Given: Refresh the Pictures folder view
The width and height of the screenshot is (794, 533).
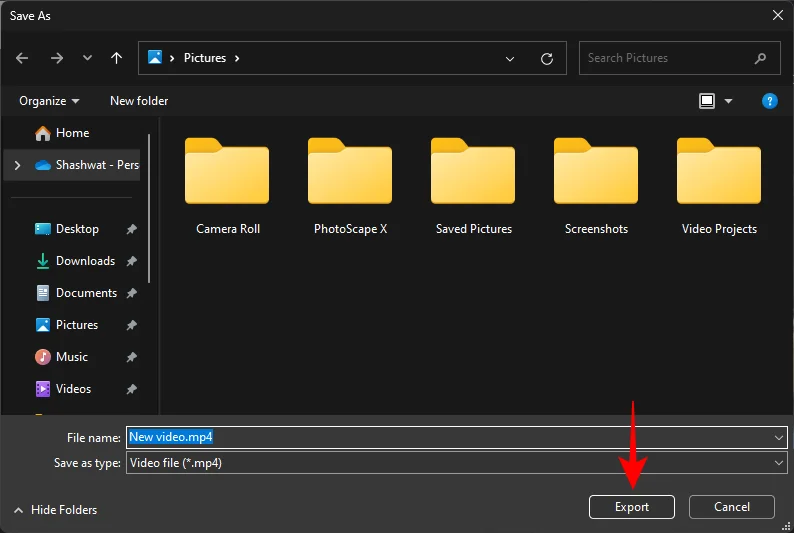Looking at the screenshot, I should tap(547, 59).
